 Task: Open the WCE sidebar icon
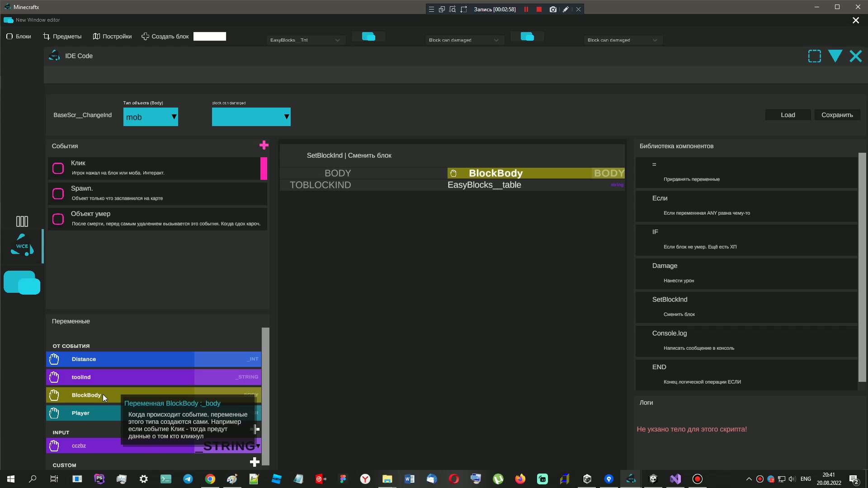pyautogui.click(x=22, y=245)
